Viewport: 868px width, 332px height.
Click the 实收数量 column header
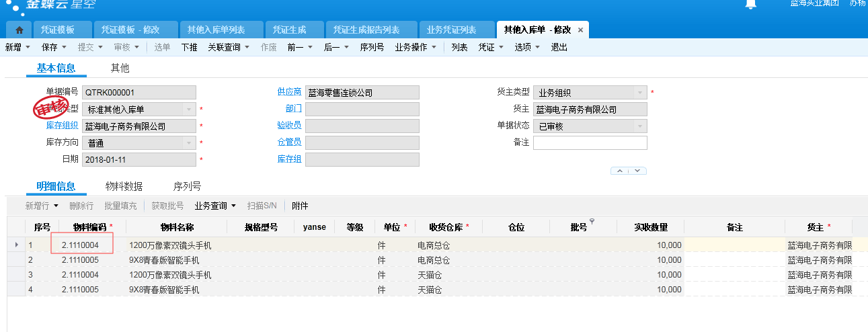[x=651, y=227]
